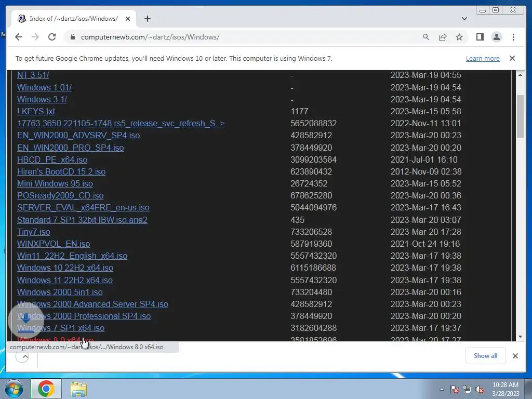Open the taskbar clock showing 10:28 AM
Image resolution: width=532 pixels, height=399 pixels.
506,389
